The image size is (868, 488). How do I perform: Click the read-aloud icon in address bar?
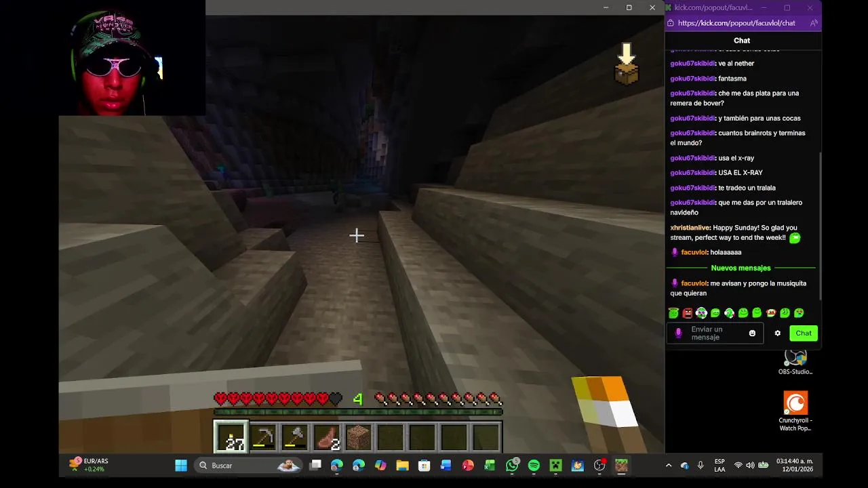814,23
